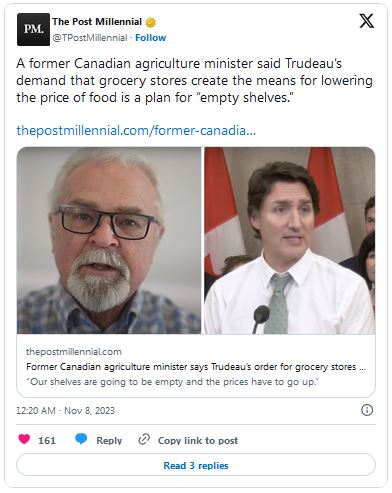Click Copy link to post text
392x493 pixels.
click(x=198, y=440)
